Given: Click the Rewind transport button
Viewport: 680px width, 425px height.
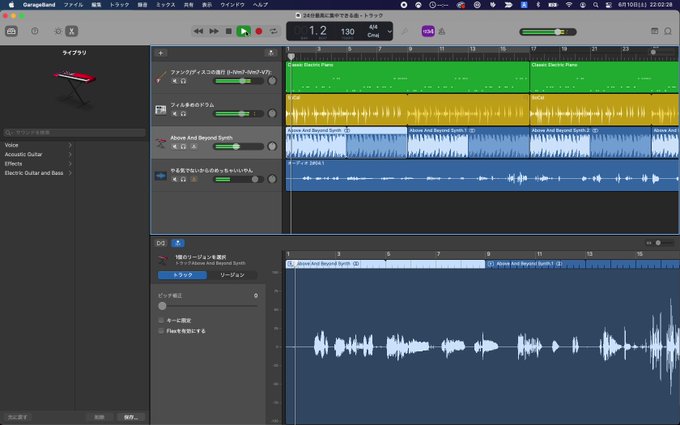Looking at the screenshot, I should 198,31.
